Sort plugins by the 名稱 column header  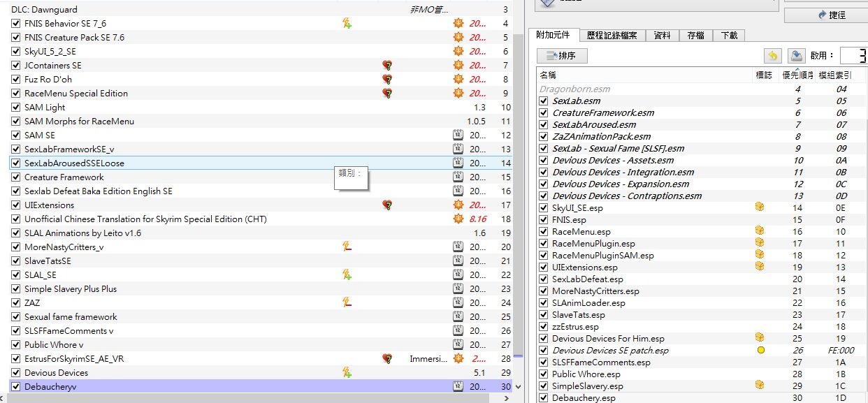point(644,75)
